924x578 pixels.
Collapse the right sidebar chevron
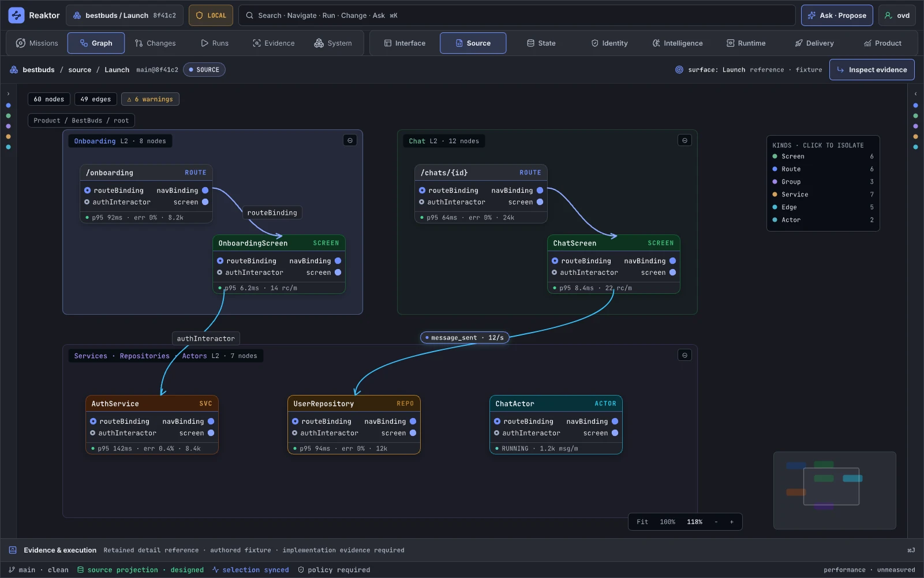click(915, 94)
